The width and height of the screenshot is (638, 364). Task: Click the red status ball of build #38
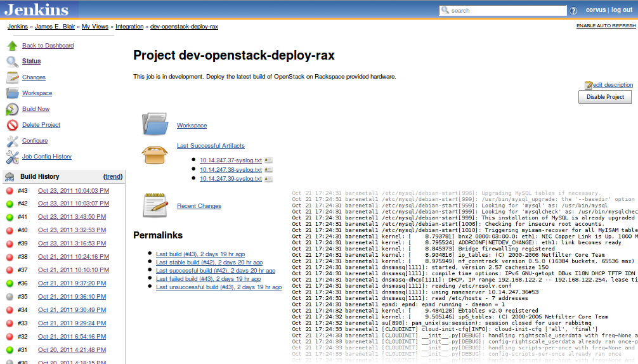coord(10,257)
